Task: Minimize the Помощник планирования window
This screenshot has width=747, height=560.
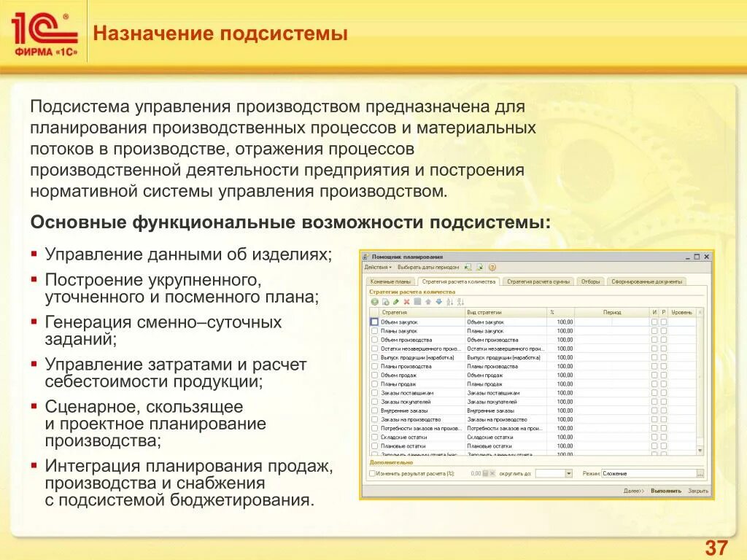Action: 688,257
